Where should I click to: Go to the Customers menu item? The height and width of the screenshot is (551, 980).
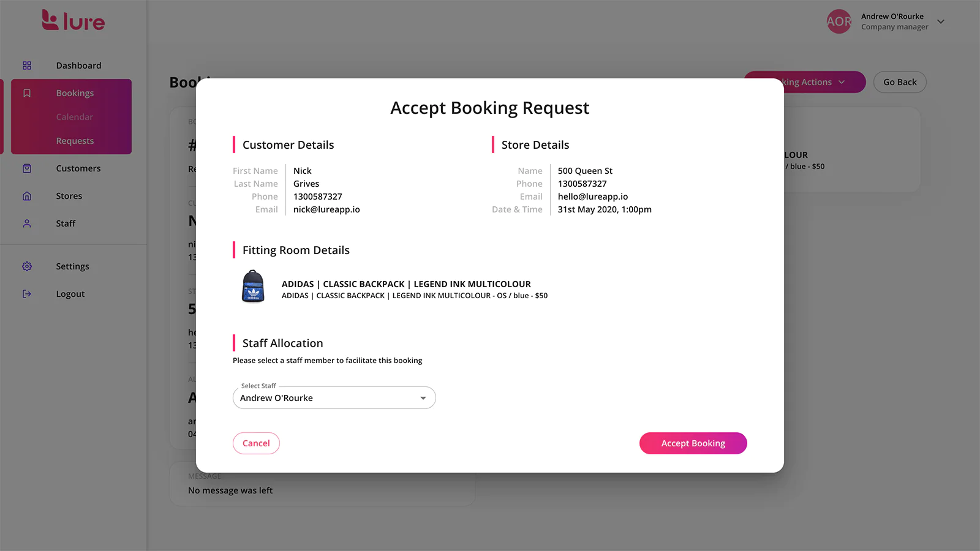78,168
